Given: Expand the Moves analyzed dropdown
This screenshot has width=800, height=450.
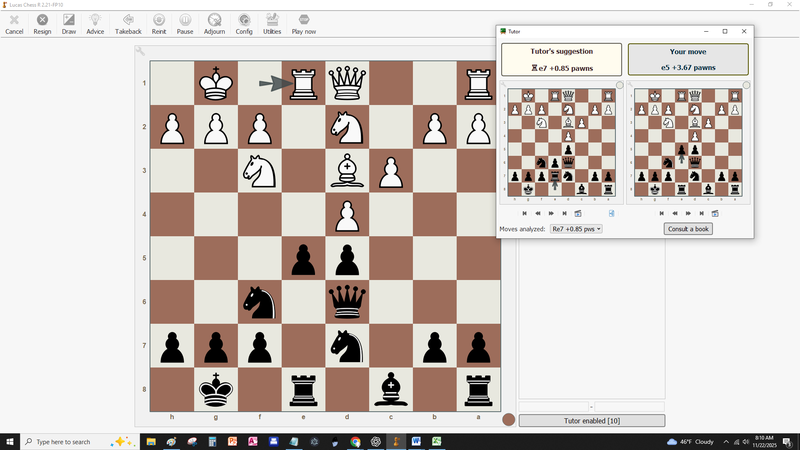Looking at the screenshot, I should (x=576, y=229).
